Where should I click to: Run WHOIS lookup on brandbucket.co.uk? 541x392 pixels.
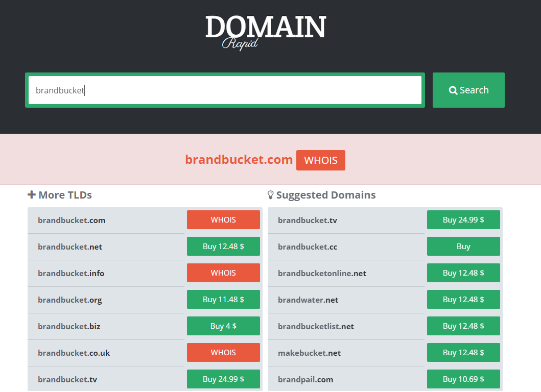tap(223, 352)
